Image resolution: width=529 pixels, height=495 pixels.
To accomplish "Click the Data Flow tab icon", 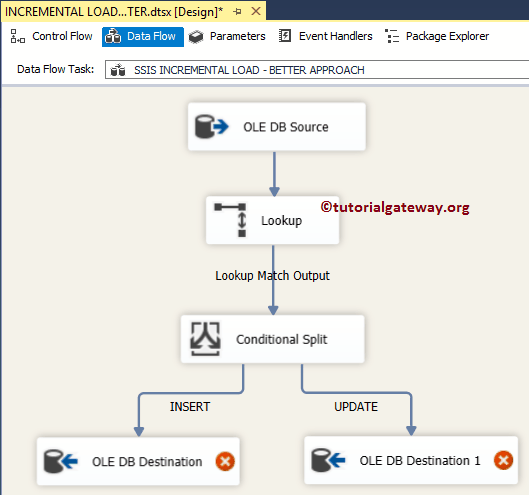I will (x=113, y=36).
